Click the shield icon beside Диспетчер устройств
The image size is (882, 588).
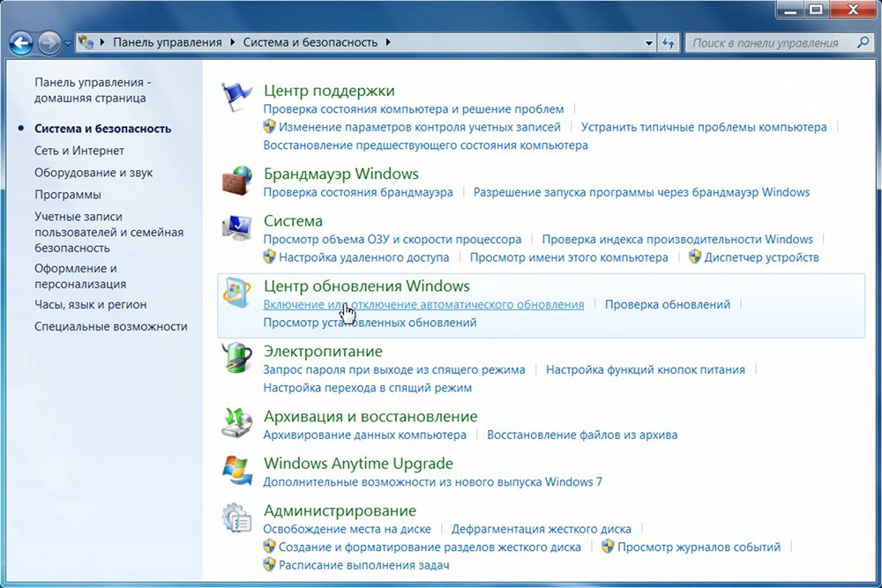click(x=695, y=257)
